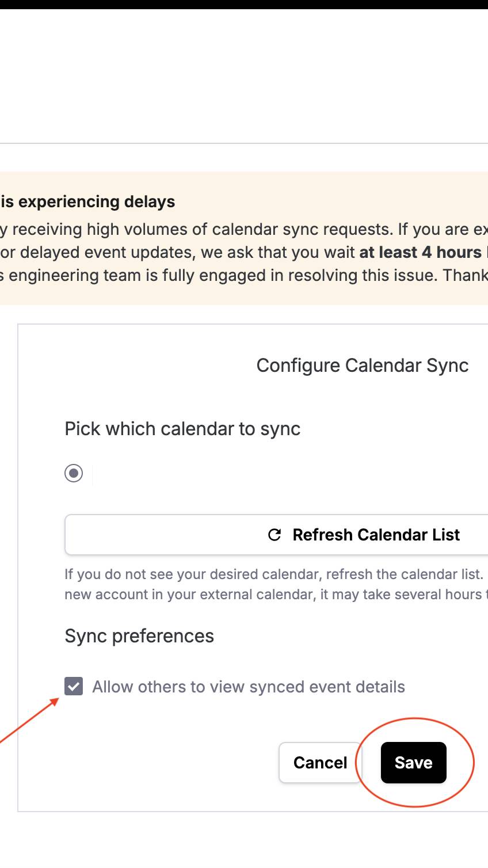Image resolution: width=488 pixels, height=868 pixels.
Task: Click the Sync preferences section heading
Action: [139, 635]
